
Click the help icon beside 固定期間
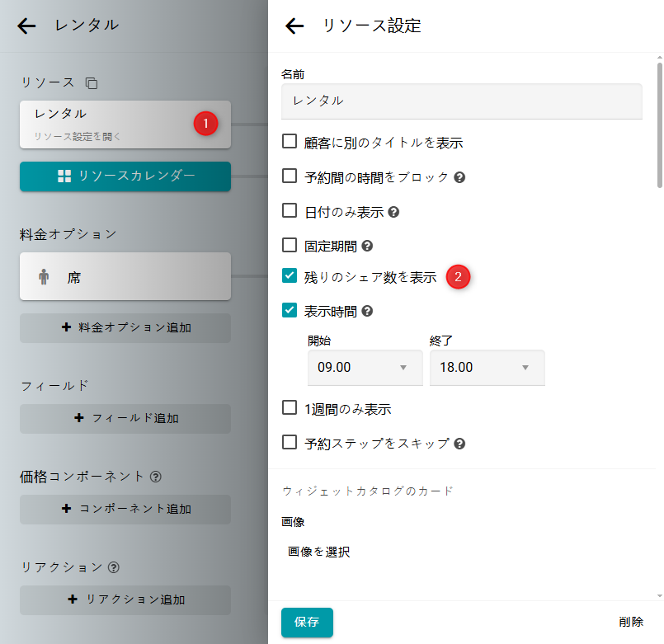pos(367,246)
